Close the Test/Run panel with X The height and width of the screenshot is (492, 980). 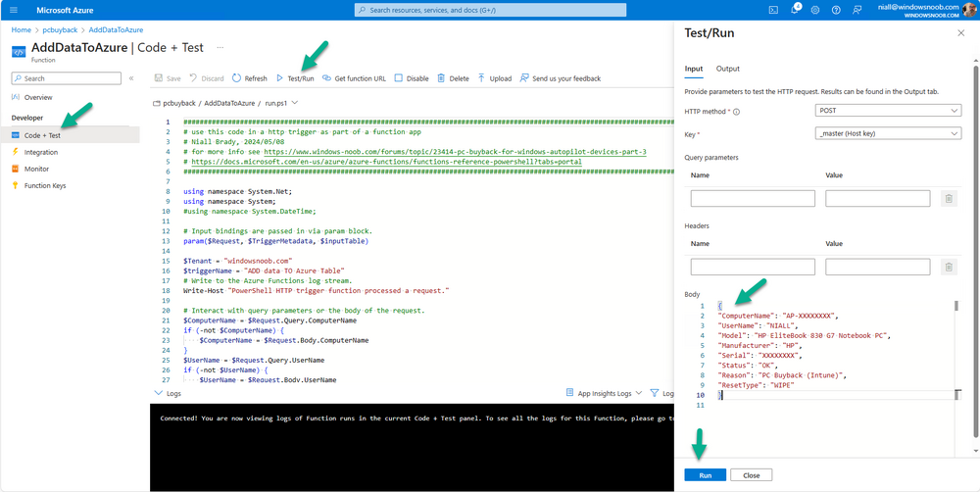(x=961, y=33)
